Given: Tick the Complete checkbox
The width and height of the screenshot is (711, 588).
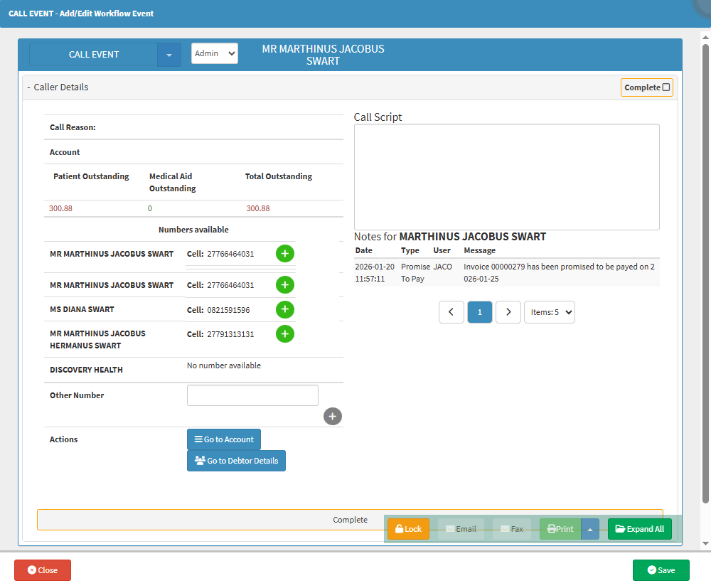Looking at the screenshot, I should (666, 87).
